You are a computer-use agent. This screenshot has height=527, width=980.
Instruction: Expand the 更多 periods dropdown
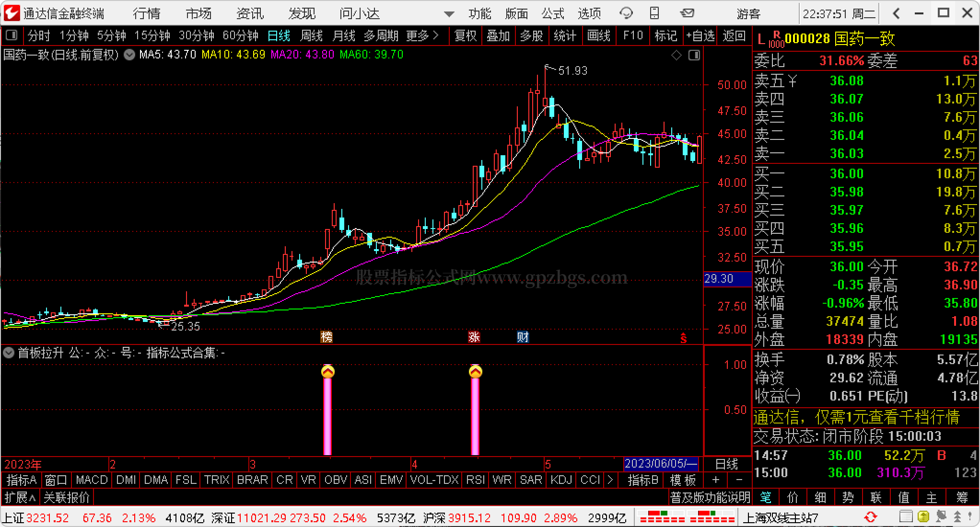(x=422, y=35)
